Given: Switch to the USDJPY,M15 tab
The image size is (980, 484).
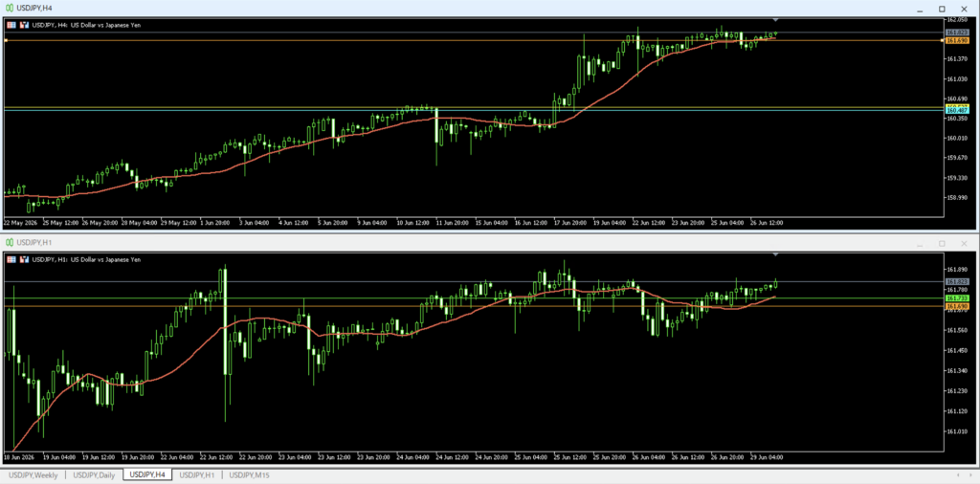Looking at the screenshot, I should (249, 475).
